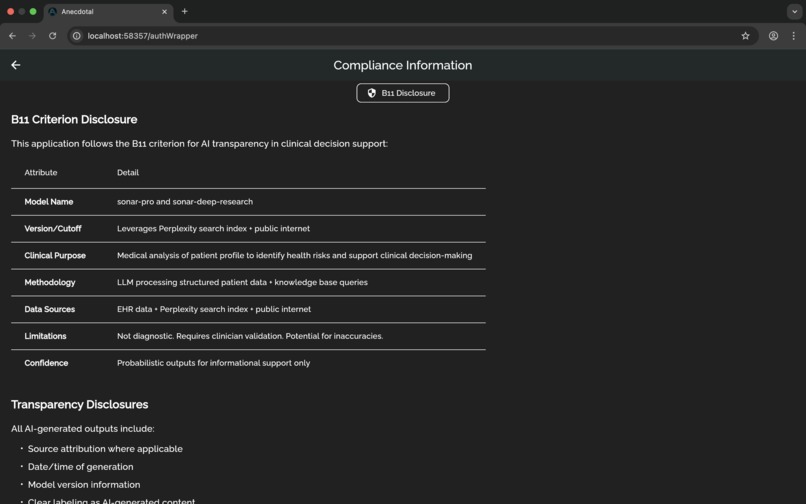Image resolution: width=806 pixels, height=504 pixels.
Task: Select the Methodology row label
Action: pyautogui.click(x=50, y=282)
